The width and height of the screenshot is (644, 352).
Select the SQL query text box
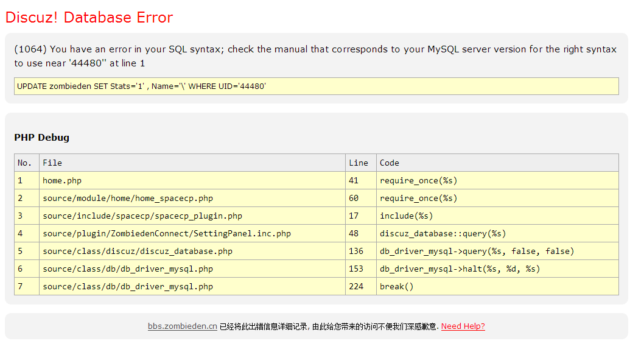click(x=317, y=86)
